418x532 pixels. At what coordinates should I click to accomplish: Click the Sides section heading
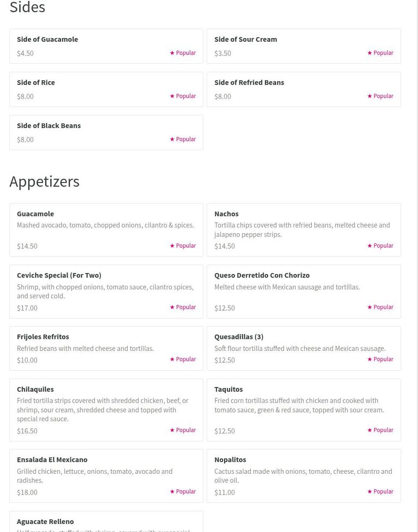tap(27, 8)
